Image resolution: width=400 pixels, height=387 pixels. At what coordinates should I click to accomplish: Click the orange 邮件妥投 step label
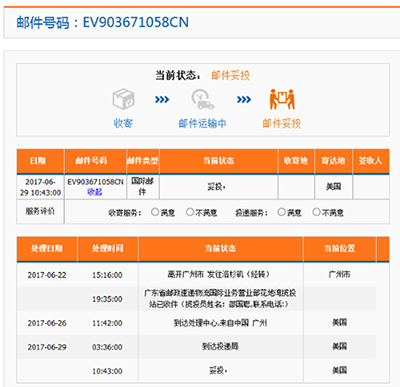tap(282, 123)
